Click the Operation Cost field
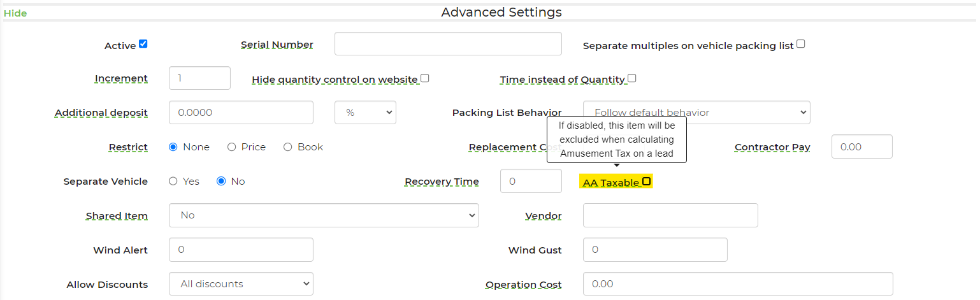 pyautogui.click(x=738, y=284)
